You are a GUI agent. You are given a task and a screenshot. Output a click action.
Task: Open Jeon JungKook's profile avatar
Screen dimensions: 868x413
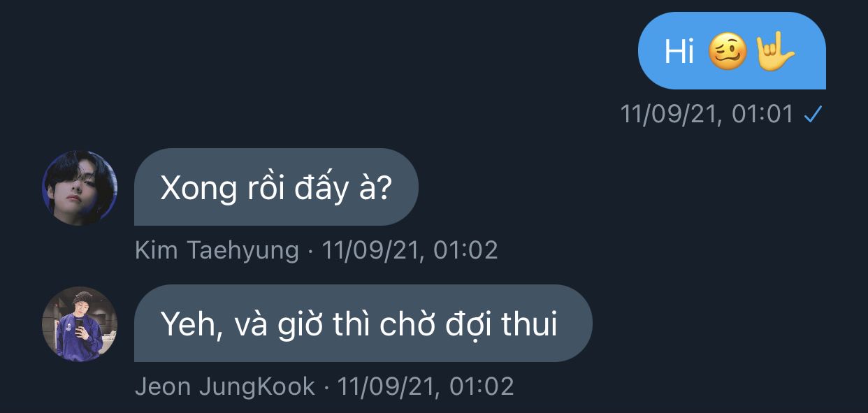coord(80,324)
